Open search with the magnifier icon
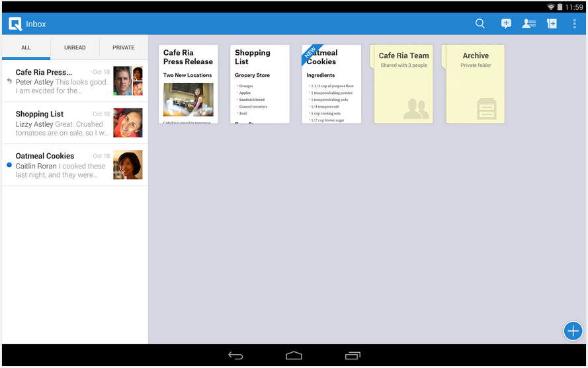 coord(480,24)
